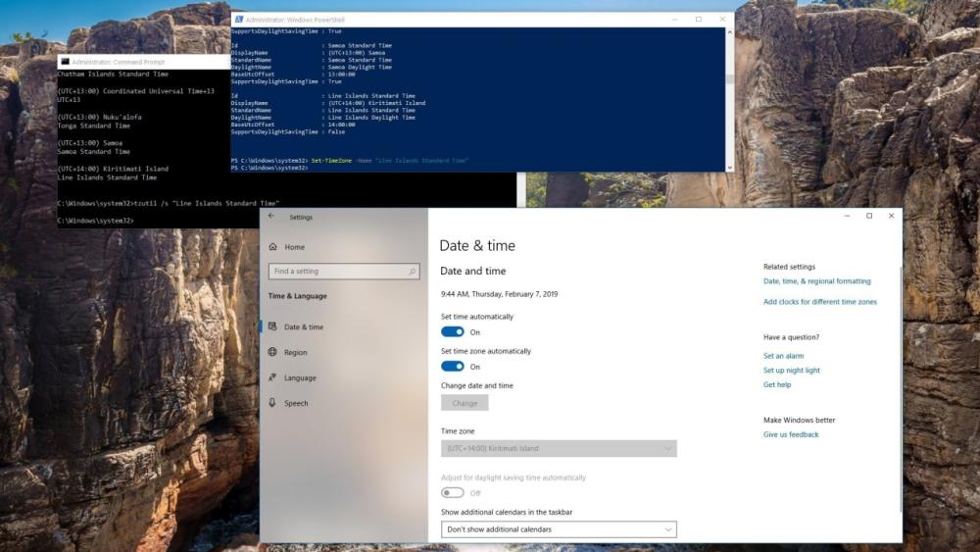Click the Set-TimeZone command in PowerShell
The height and width of the screenshot is (552, 980).
[x=389, y=161]
